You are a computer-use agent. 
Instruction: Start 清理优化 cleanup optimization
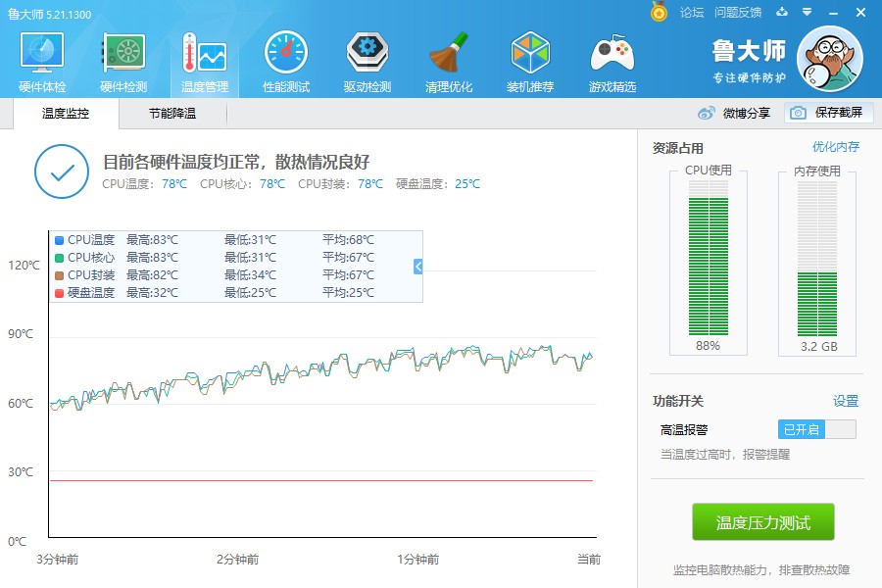[x=447, y=59]
